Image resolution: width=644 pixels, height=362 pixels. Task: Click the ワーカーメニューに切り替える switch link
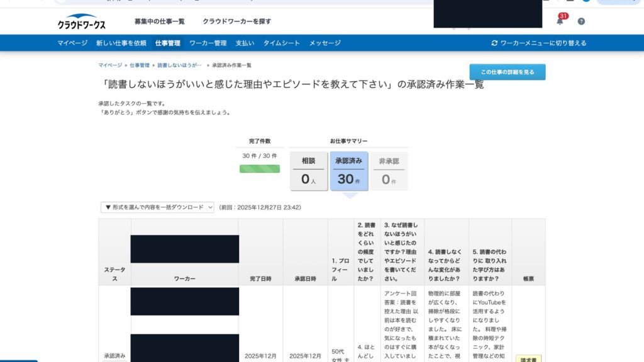pyautogui.click(x=538, y=43)
